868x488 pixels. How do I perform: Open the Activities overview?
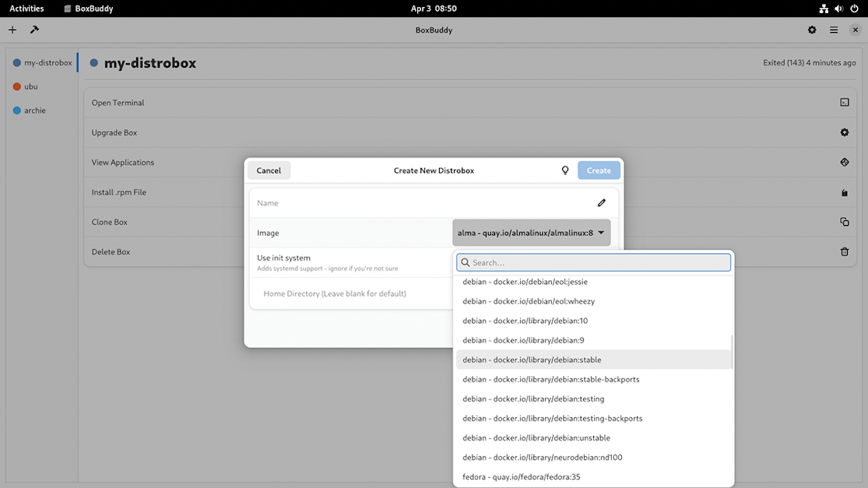click(x=26, y=9)
